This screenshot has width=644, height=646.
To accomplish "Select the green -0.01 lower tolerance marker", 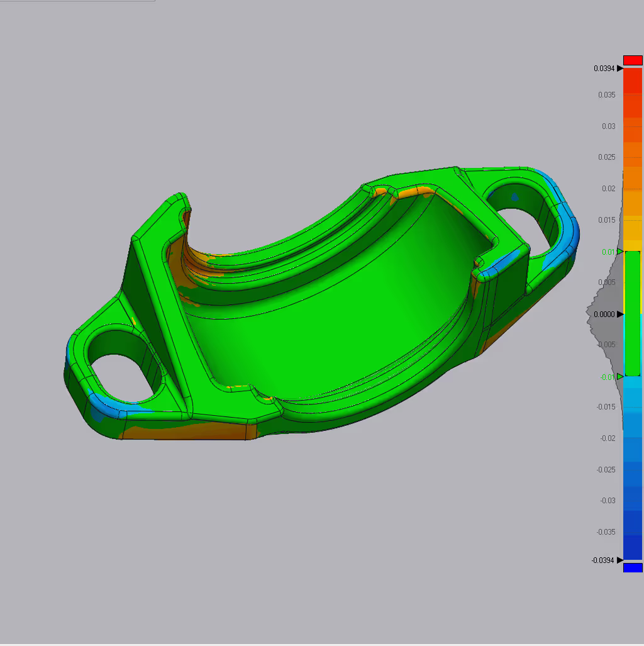I will coord(619,377).
